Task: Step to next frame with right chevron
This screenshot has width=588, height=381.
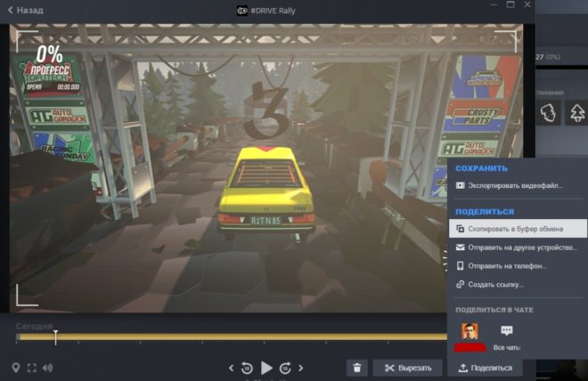Action: (x=301, y=368)
